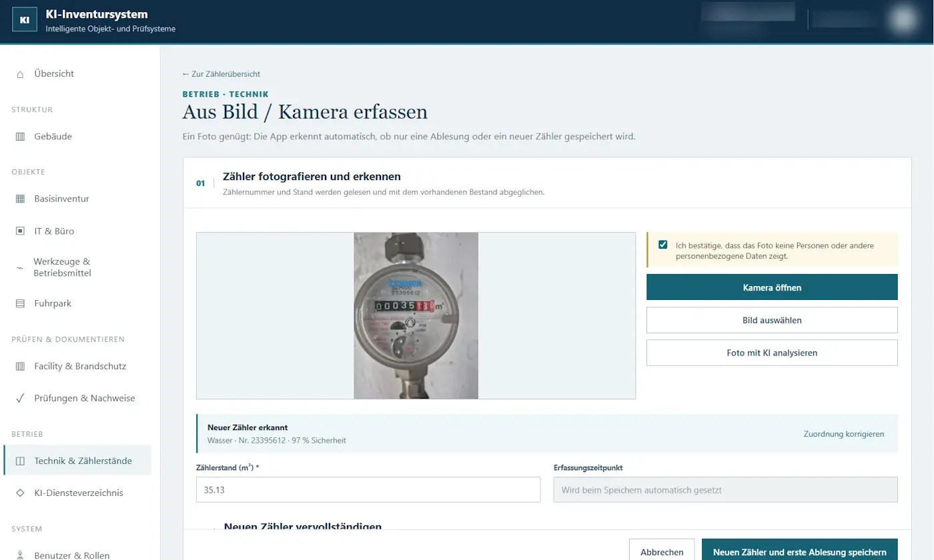The image size is (934, 560).
Task: Go back via Zur Zählerübersicht link
Action: point(221,74)
